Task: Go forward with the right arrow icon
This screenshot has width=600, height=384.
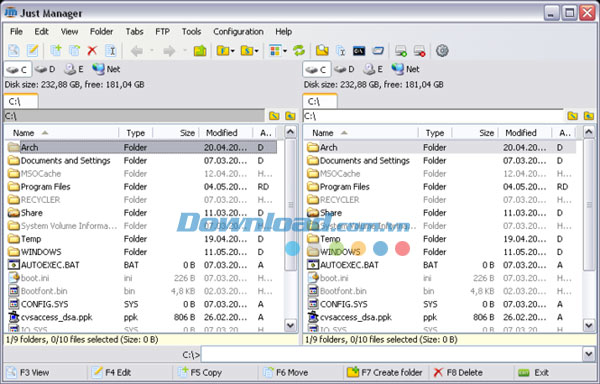Action: click(x=169, y=50)
